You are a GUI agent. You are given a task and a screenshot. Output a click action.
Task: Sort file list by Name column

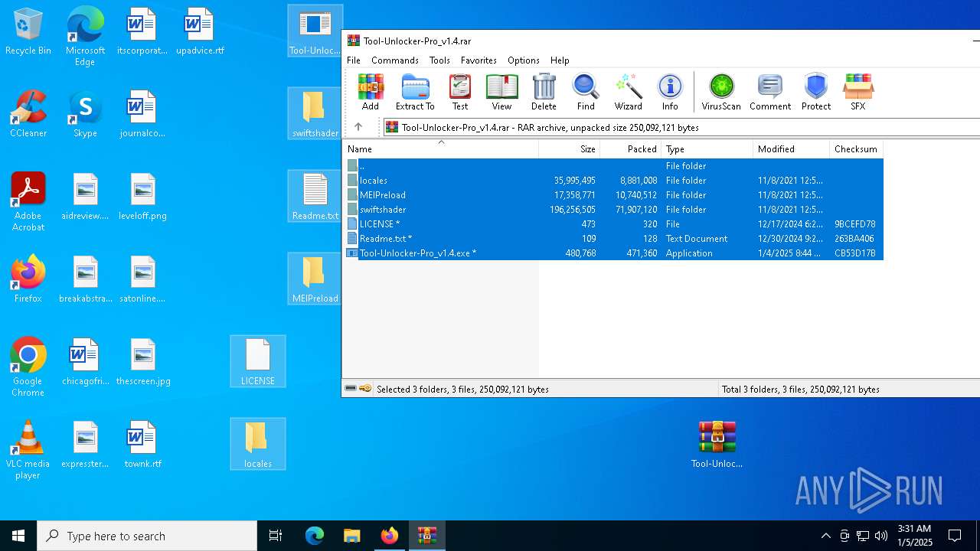[440, 149]
